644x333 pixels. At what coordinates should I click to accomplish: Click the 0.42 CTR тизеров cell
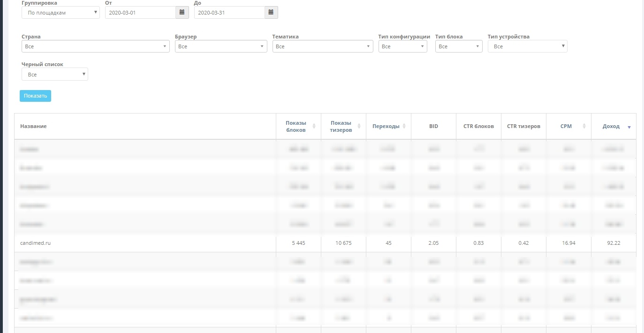523,243
